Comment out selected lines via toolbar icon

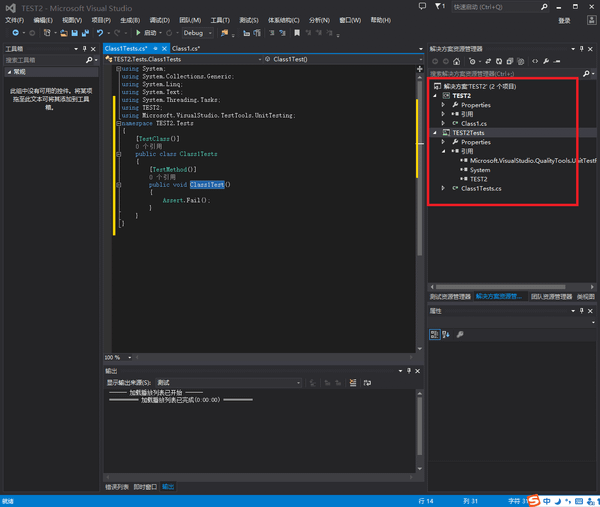(271, 33)
